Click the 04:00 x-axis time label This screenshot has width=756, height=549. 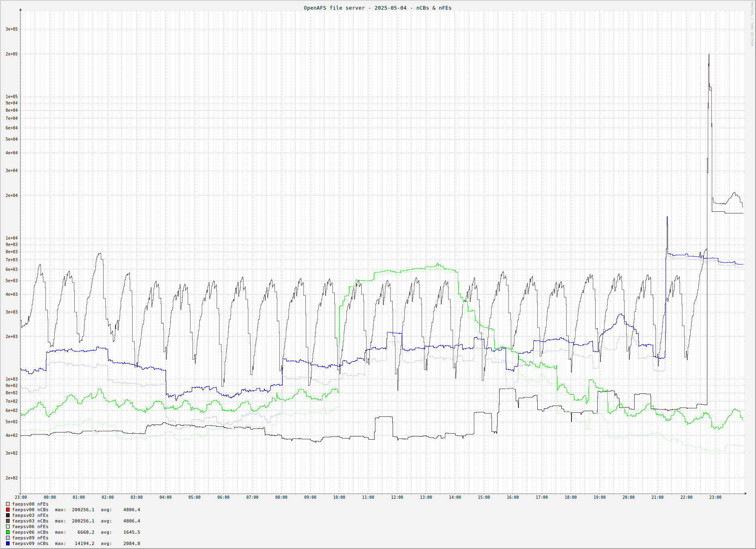coord(166,497)
